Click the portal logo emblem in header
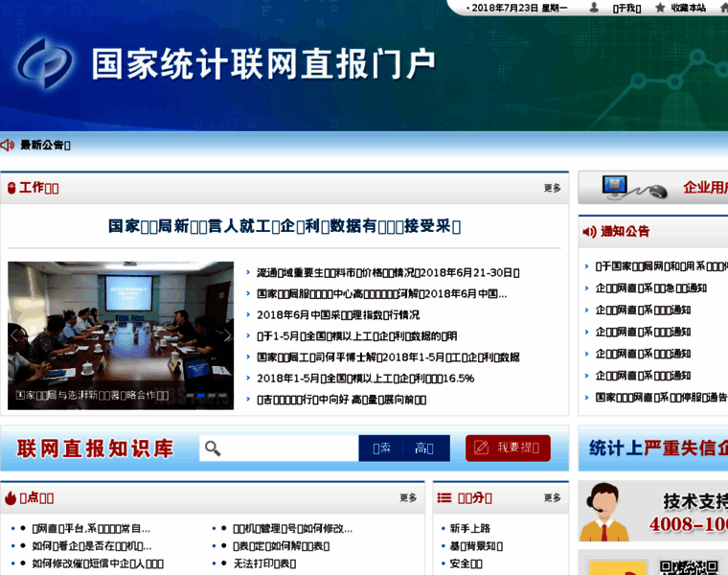The height and width of the screenshot is (575, 728). tap(45, 65)
